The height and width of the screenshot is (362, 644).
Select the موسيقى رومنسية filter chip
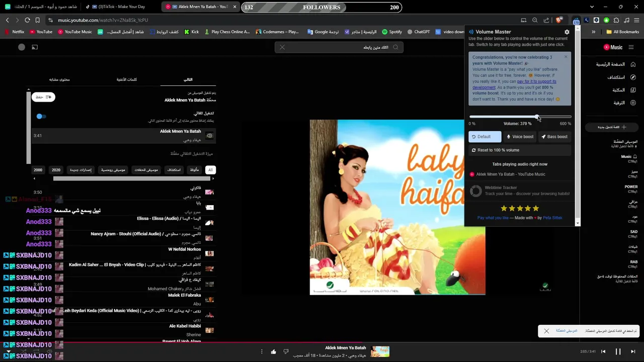coord(113,170)
